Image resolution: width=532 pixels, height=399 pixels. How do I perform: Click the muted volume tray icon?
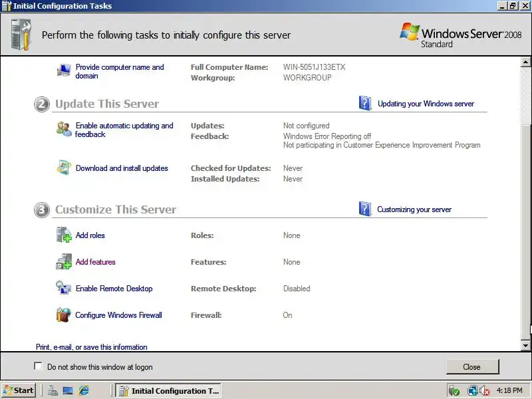point(484,391)
